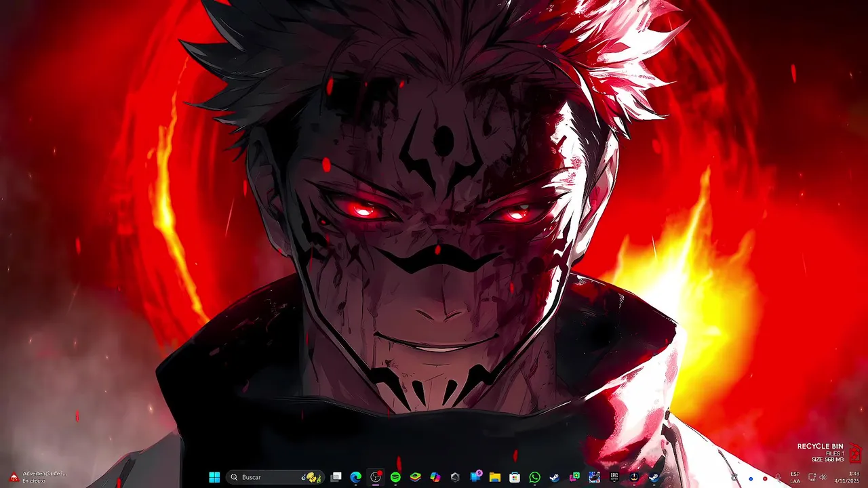
Task: Open WhatsApp from the taskbar
Action: tap(535, 477)
